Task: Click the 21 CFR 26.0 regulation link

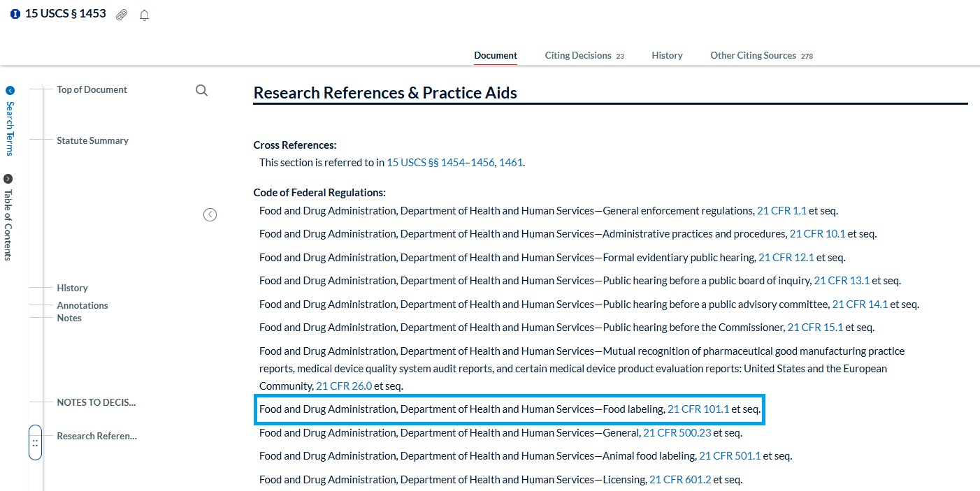Action: coord(345,385)
